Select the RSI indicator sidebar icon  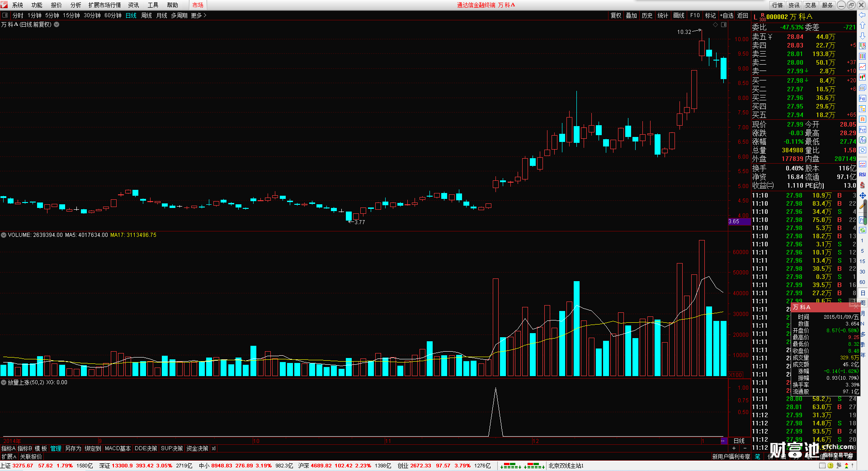point(863,174)
